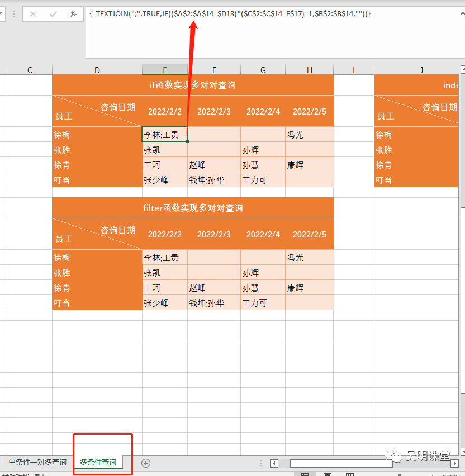Click the filter函数实现多对对查询 title cell
The image size is (465, 476).
pyautogui.click(x=193, y=208)
